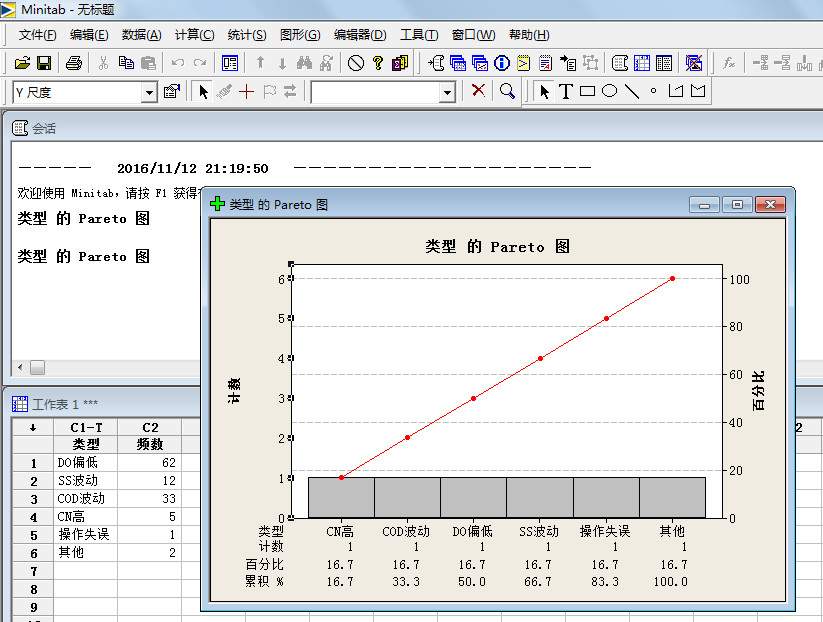The image size is (823, 622).
Task: Select the polygon drawing tool
Action: (698, 91)
